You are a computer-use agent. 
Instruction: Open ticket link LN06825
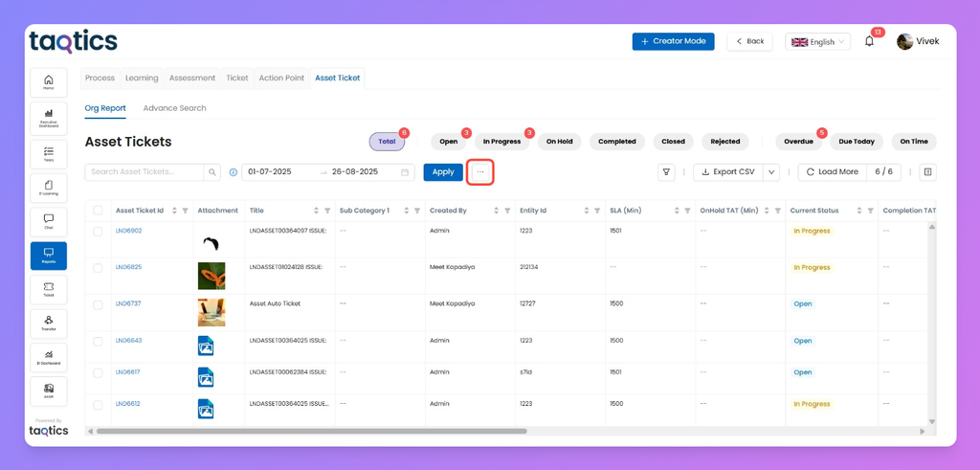(x=128, y=267)
